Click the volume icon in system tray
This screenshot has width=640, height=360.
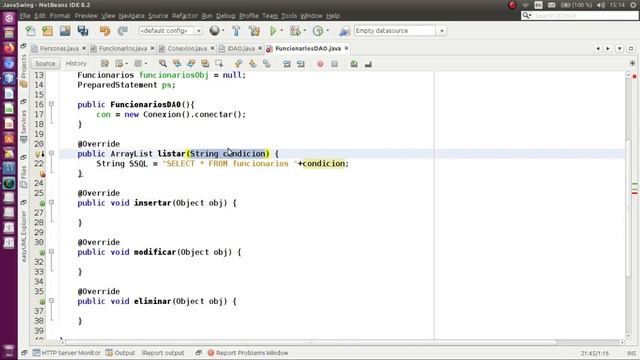601,5
